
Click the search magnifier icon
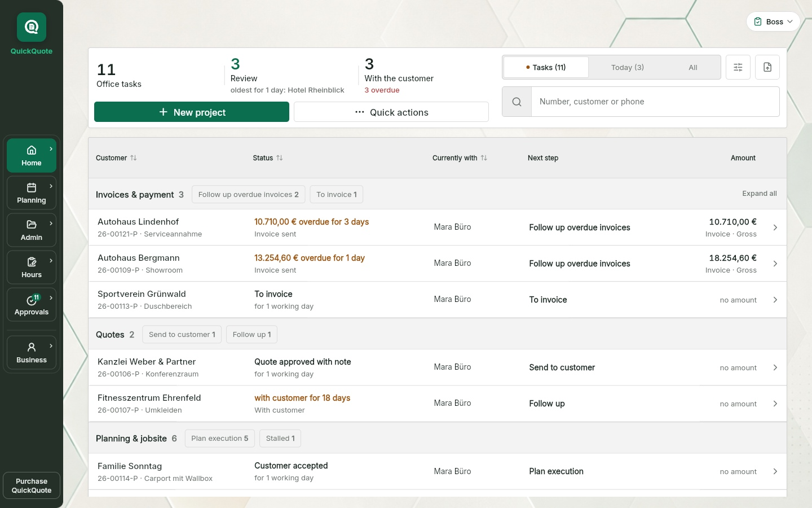tap(517, 102)
